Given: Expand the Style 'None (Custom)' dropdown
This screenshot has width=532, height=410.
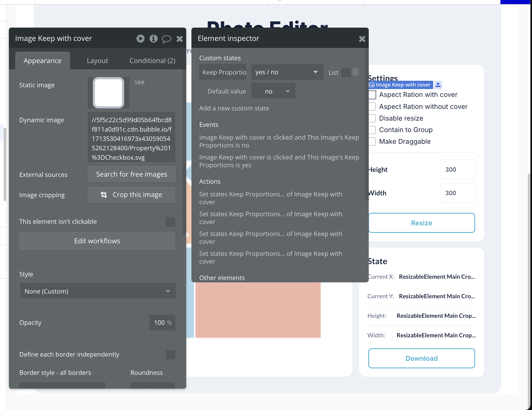Looking at the screenshot, I should (98, 291).
